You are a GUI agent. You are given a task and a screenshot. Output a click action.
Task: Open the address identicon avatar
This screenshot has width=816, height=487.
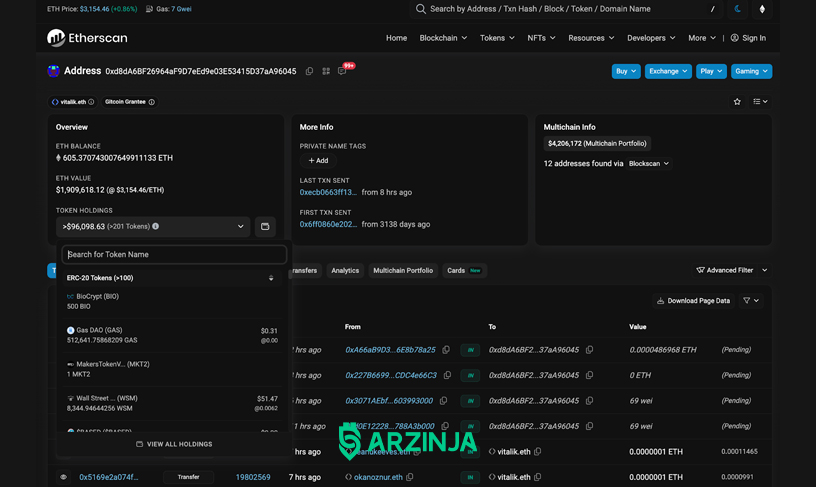tap(53, 71)
